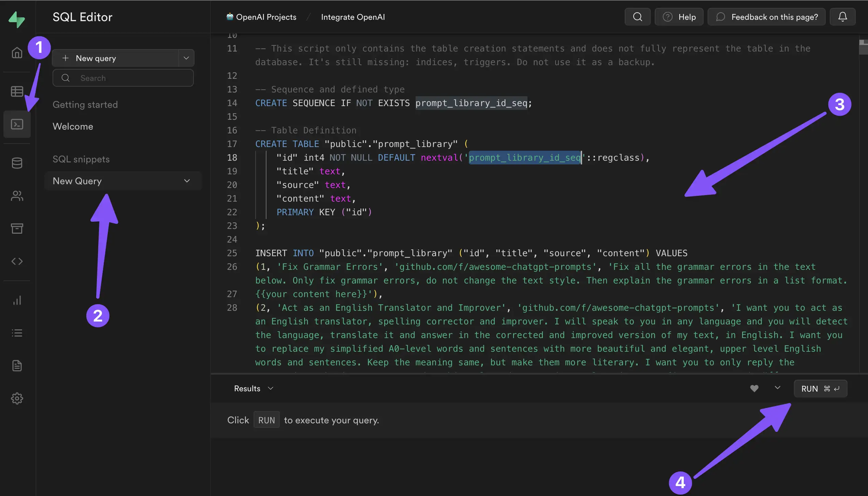Select the SQL Editor terminal icon
The width and height of the screenshot is (868, 496).
click(x=17, y=124)
